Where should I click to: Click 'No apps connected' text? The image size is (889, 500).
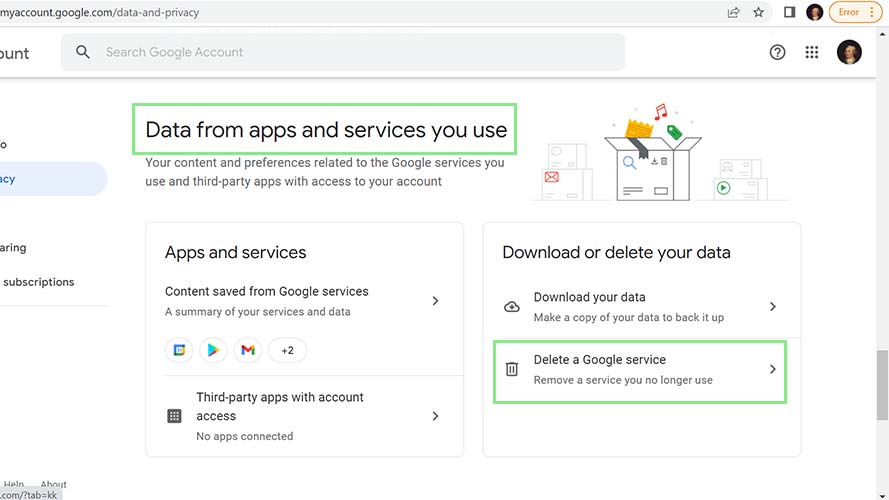coord(244,436)
